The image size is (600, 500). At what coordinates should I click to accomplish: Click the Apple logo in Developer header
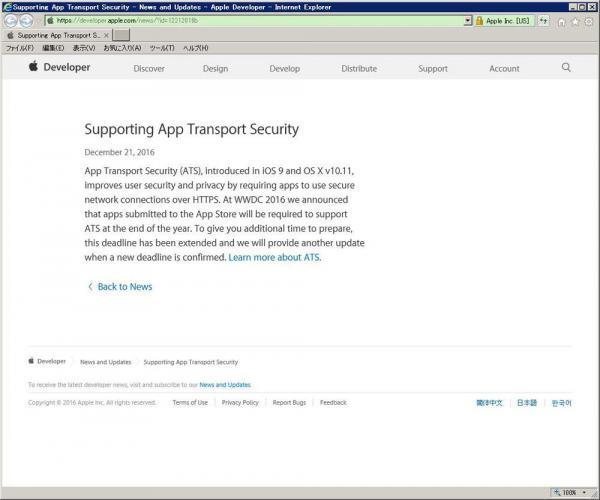(33, 66)
